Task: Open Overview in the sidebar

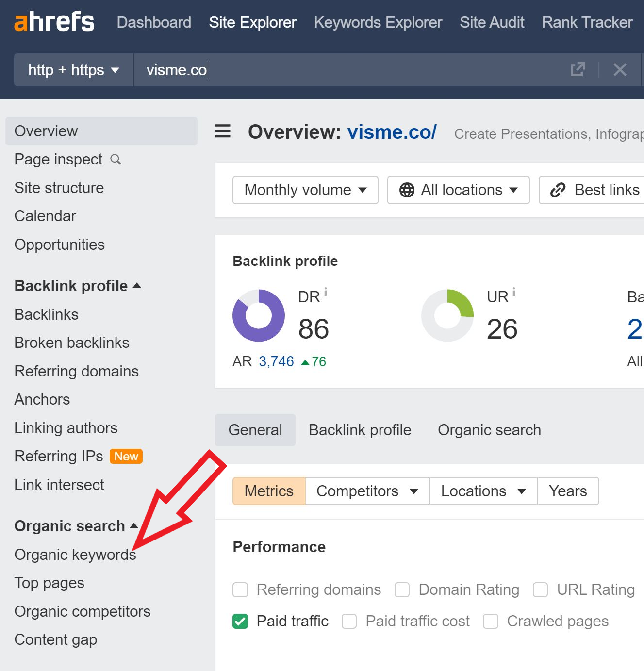Action: click(101, 131)
